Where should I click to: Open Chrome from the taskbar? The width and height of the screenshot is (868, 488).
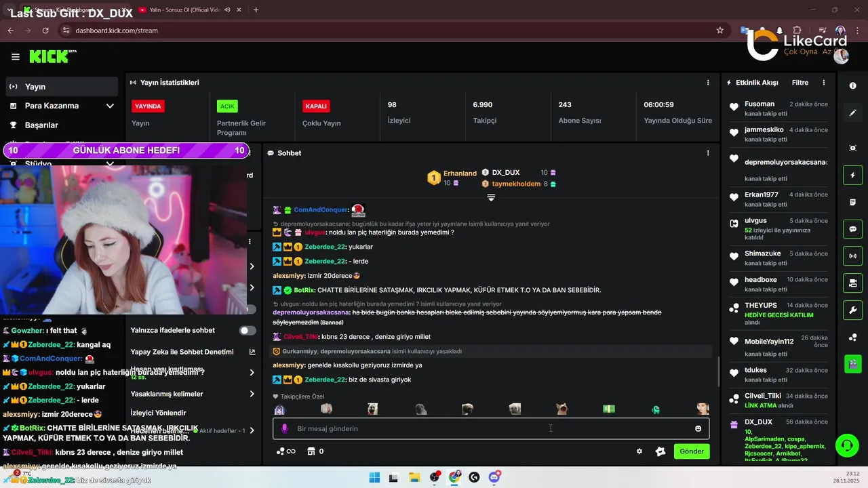point(454,477)
